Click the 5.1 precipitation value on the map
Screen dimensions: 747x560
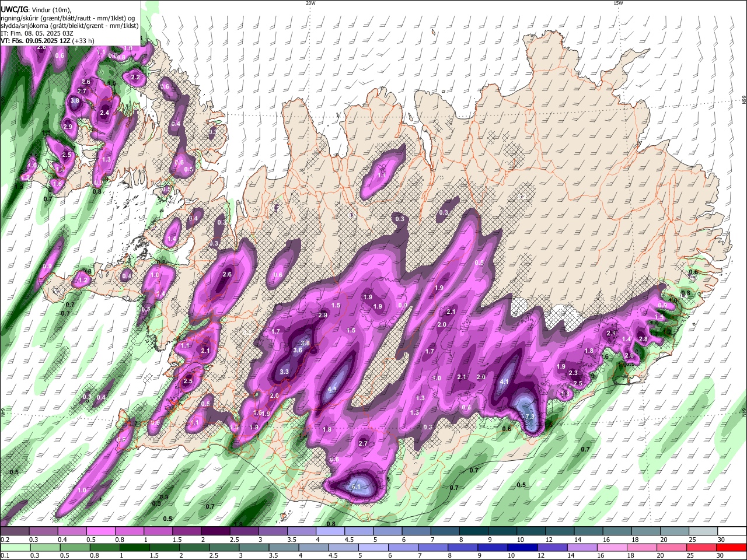coord(357,487)
